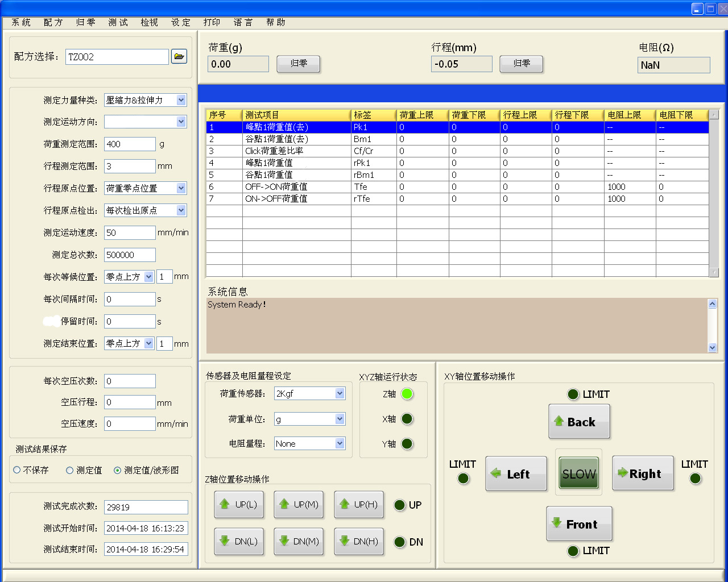Open the 归零 menu
The width and height of the screenshot is (728, 582).
pos(85,22)
